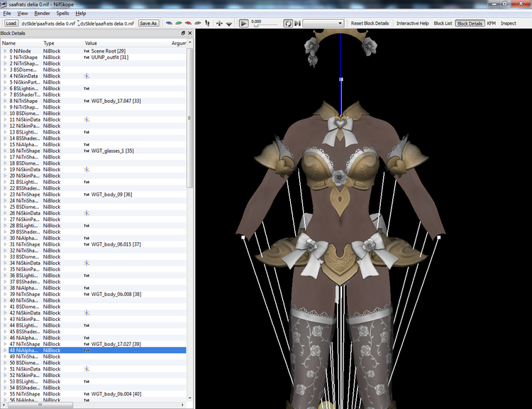Click Txt icon in 0 NiNode row
The image size is (532, 409).
87,51
